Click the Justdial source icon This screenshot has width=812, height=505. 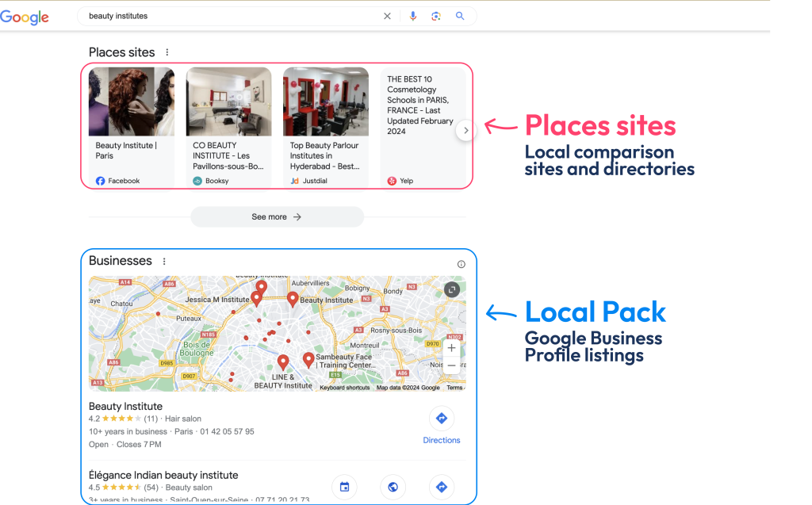point(294,181)
